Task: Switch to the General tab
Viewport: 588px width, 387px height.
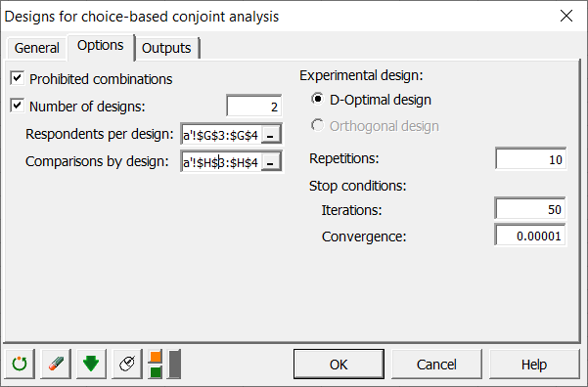Action: point(37,48)
